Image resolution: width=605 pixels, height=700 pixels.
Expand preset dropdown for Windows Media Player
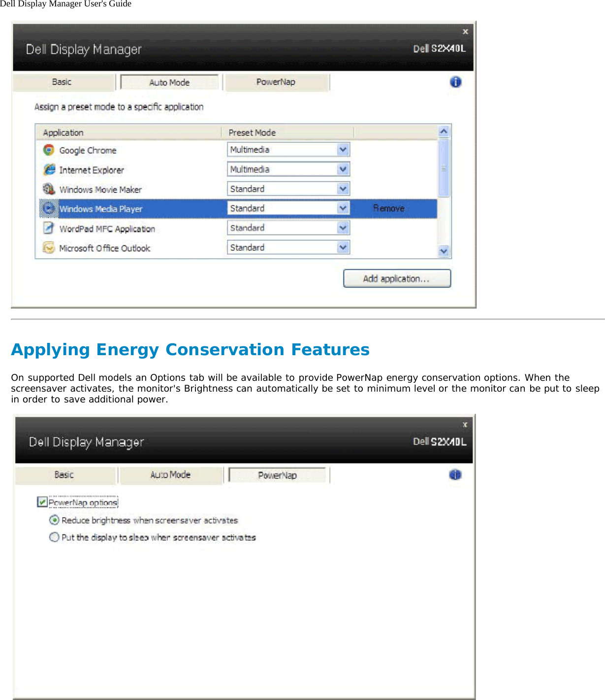(x=343, y=208)
